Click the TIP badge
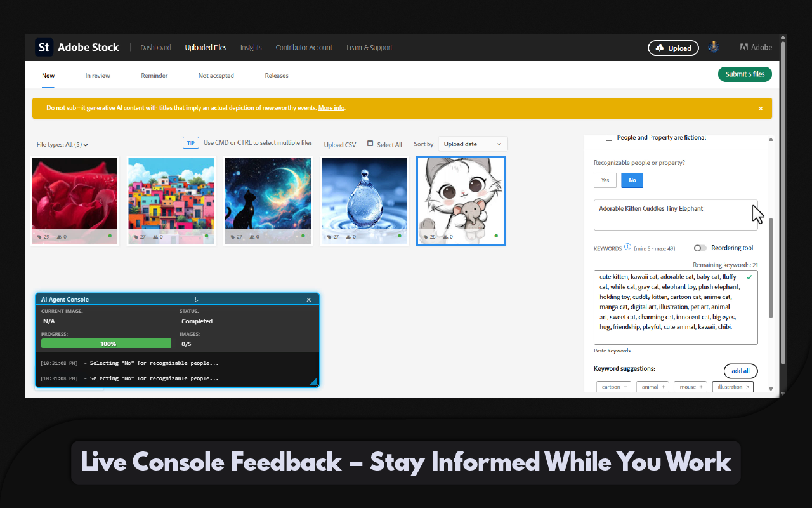Screen dimensions: 812x508 191,143
